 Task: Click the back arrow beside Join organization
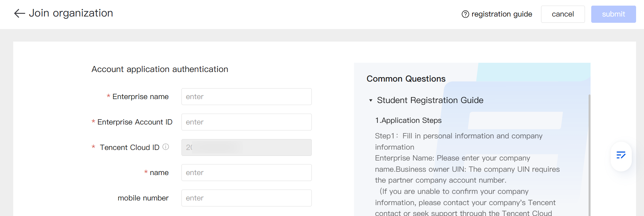[x=19, y=13]
